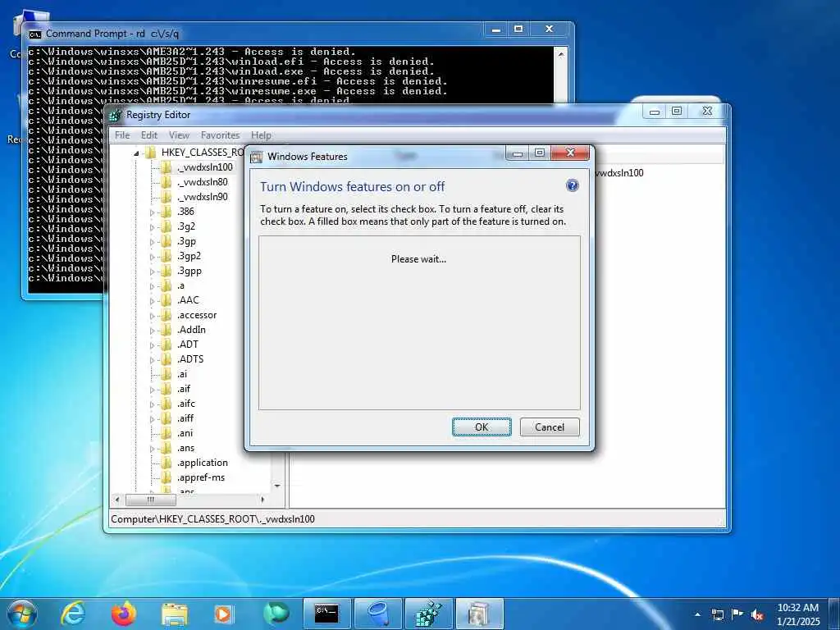Select the .ADT registry key label

[x=188, y=345]
